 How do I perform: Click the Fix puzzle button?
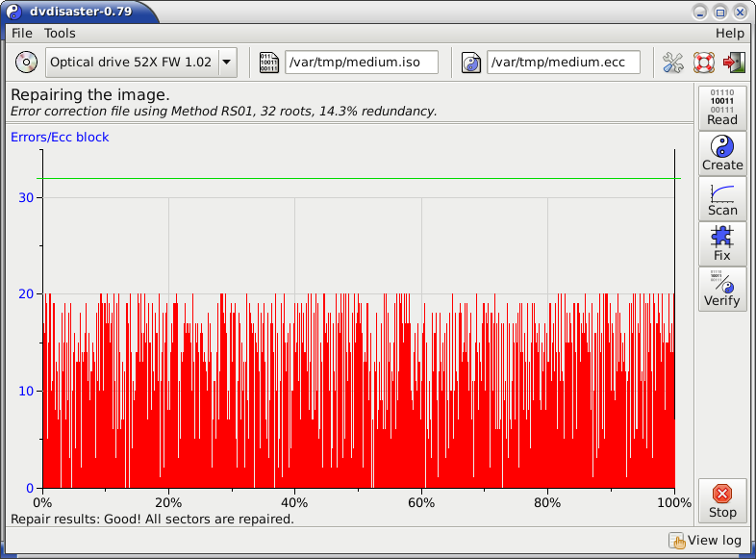tap(721, 242)
